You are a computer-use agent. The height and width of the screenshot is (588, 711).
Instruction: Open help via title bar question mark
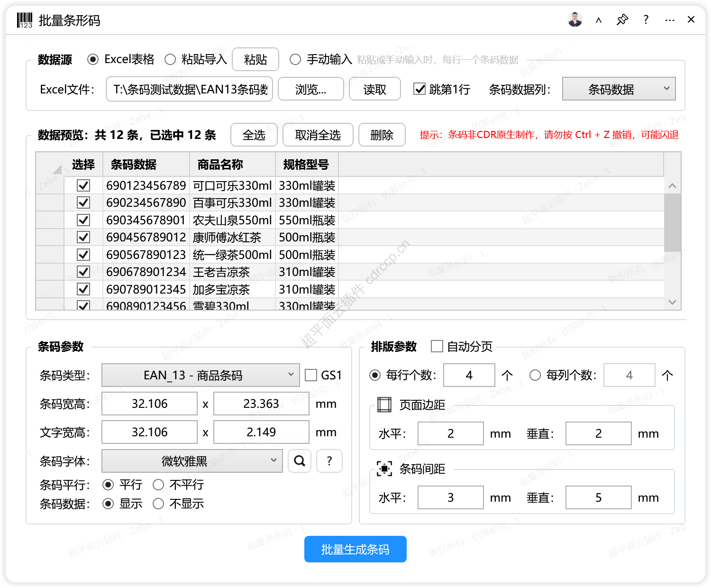(x=646, y=19)
